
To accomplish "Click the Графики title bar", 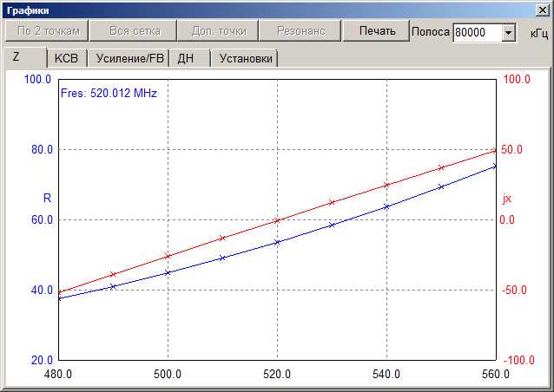I will [261, 10].
